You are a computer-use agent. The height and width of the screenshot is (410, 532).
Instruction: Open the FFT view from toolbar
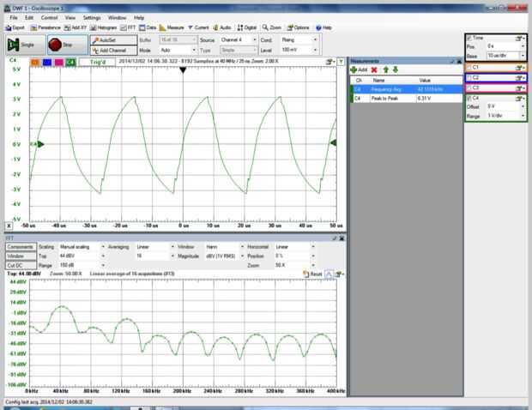coord(127,27)
